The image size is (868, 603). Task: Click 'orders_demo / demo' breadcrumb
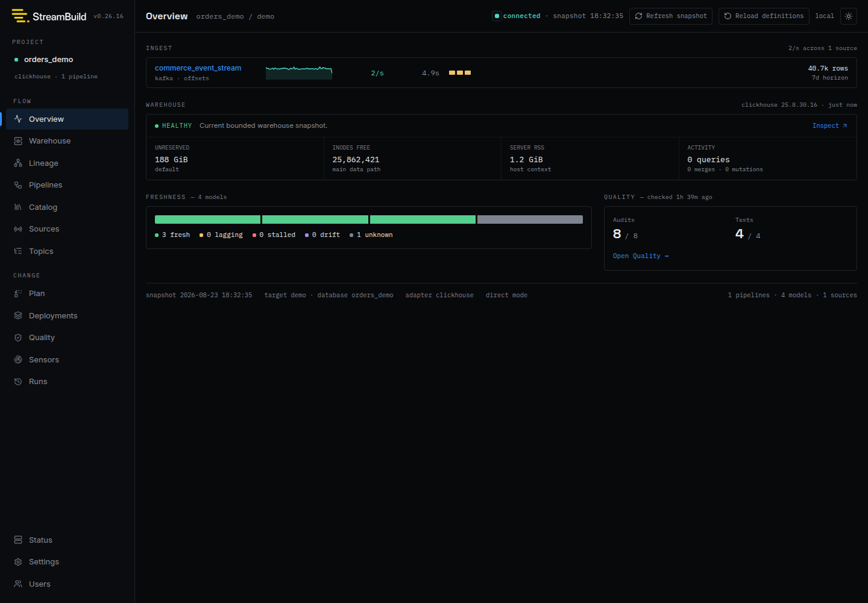point(235,17)
